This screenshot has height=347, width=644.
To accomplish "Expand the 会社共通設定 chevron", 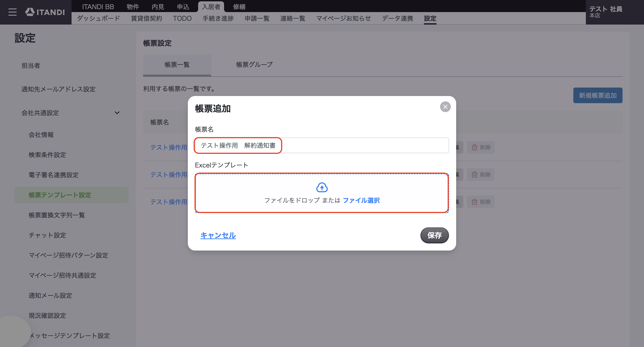I will pos(117,113).
